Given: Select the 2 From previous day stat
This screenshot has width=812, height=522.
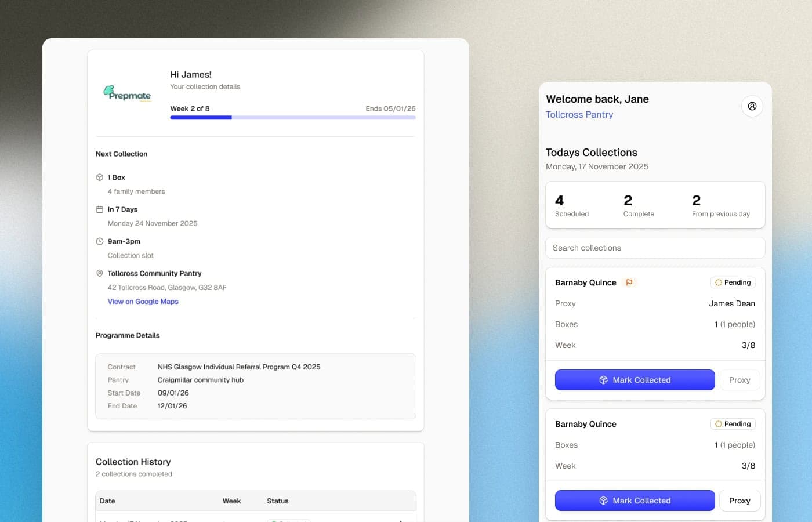Looking at the screenshot, I should coord(721,205).
